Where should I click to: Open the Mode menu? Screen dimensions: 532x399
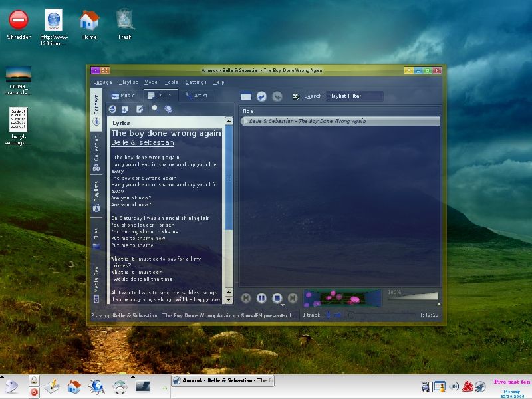[151, 82]
